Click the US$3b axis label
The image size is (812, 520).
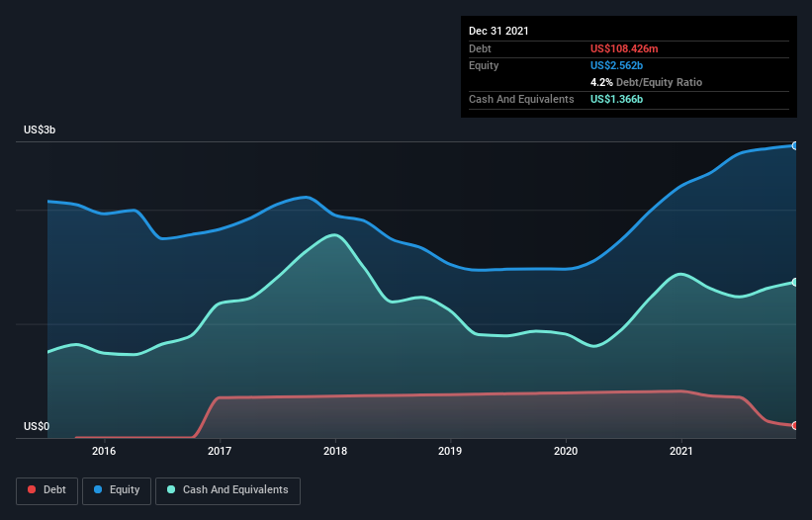40,130
